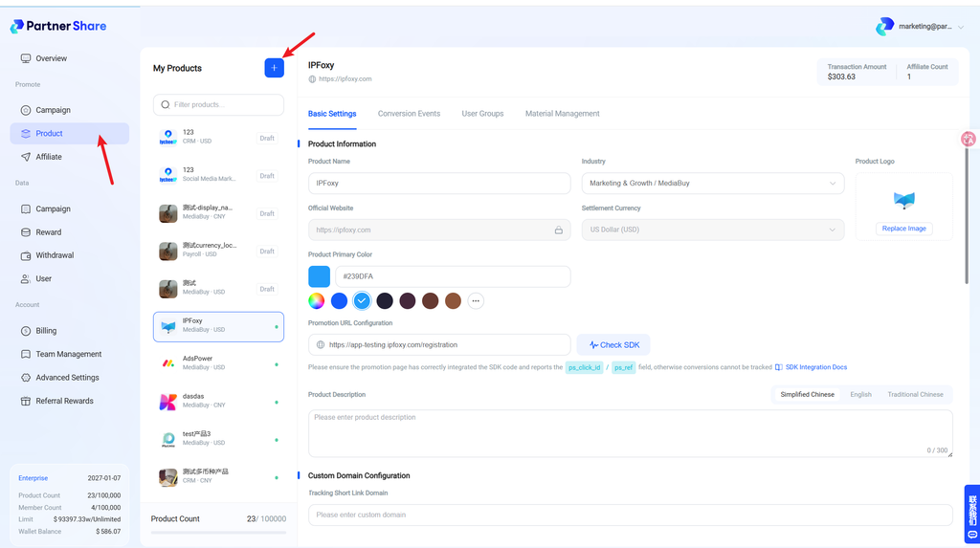Switch to Basic Settings tab
The image size is (980, 548).
click(332, 114)
